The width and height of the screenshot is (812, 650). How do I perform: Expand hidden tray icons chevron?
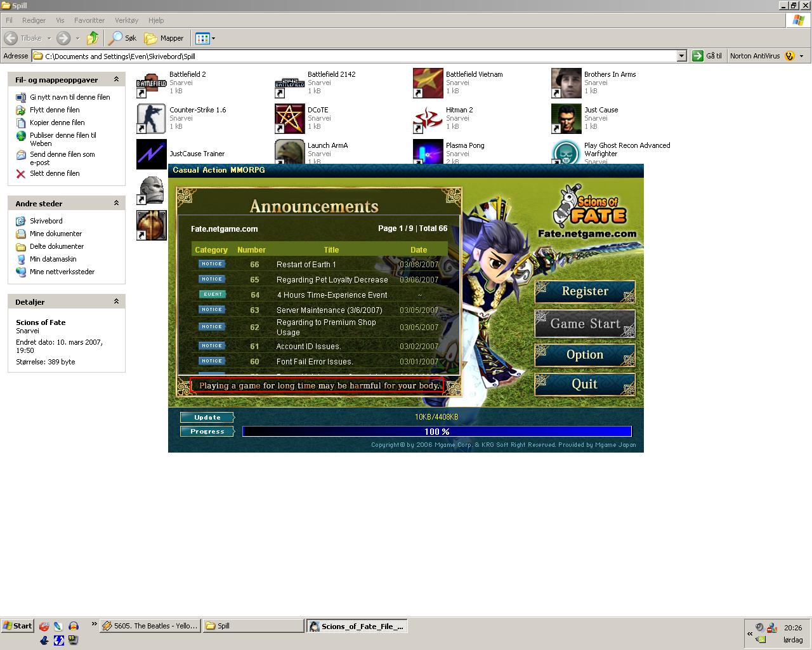tap(749, 633)
